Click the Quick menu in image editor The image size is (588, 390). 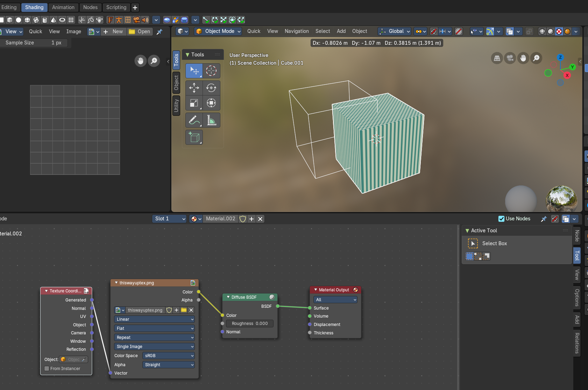pyautogui.click(x=35, y=31)
